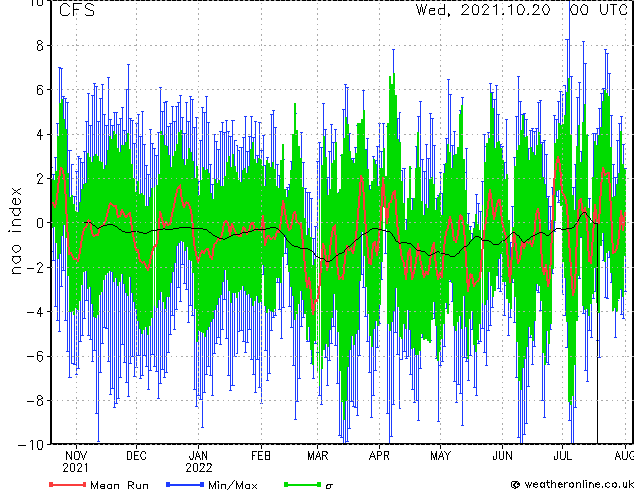Screen dimensions: 634x490
Task: Click the 'APR' x-axis label
Action: [379, 456]
